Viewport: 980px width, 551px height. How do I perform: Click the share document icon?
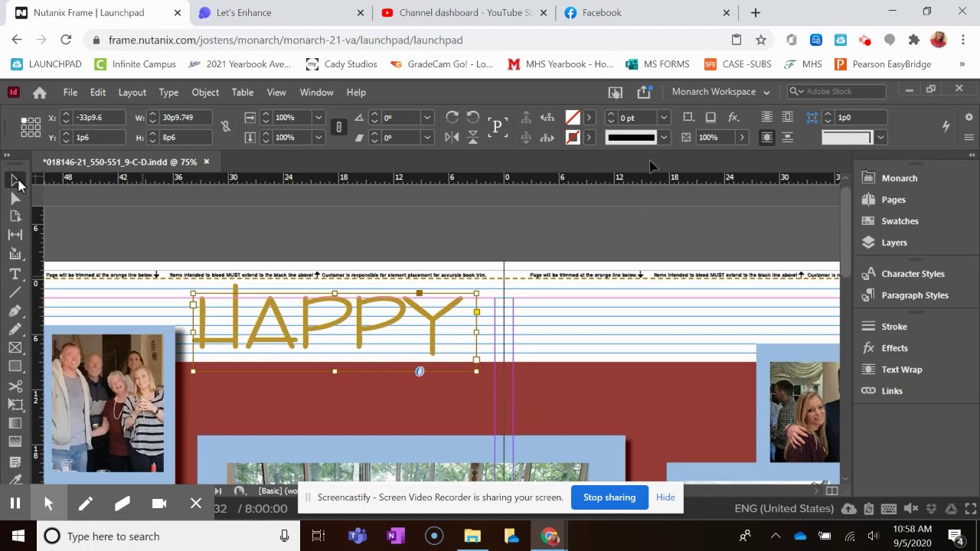643,92
